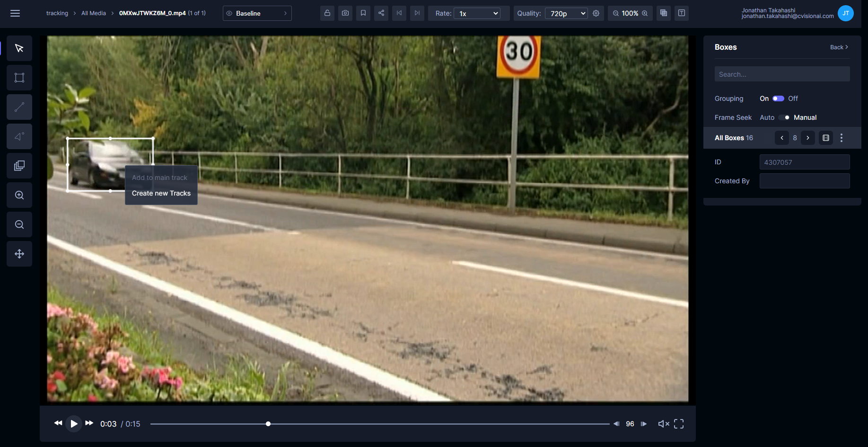This screenshot has width=868, height=447.
Task: Click the share icon
Action: coord(381,13)
